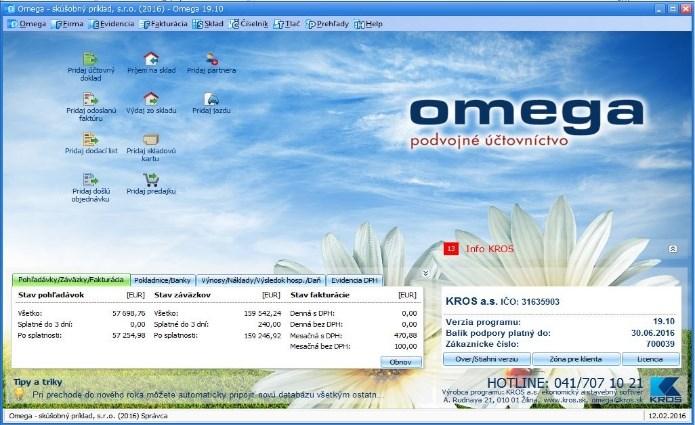The height and width of the screenshot is (425, 695).
Task: Click the Výdaj zo skladu icon
Action: click(151, 99)
